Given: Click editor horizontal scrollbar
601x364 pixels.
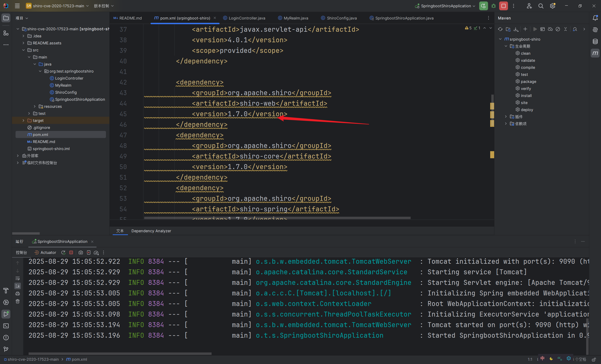Looking at the screenshot, I should pyautogui.click(x=277, y=218).
